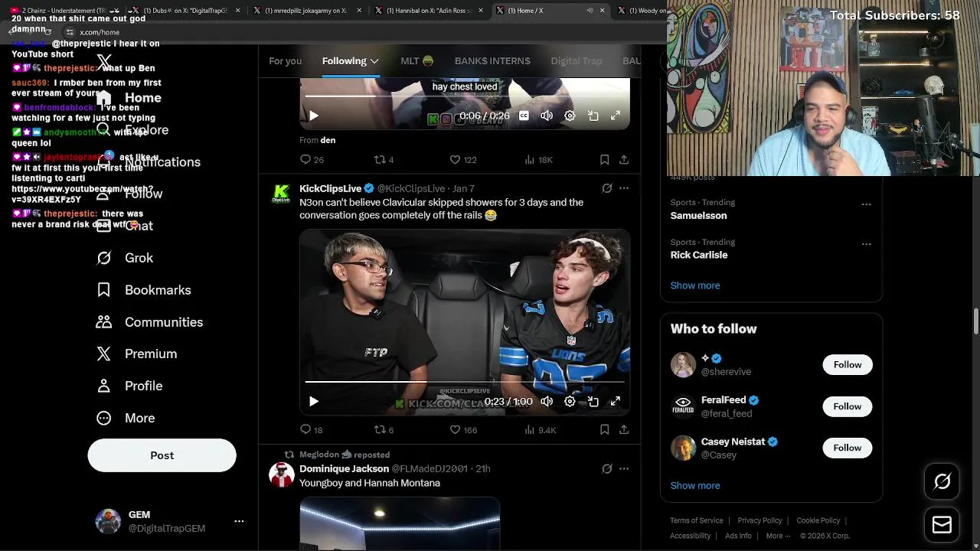Viewport: 980px width, 551px height.
Task: Open the Grok floating button at bottom right
Action: tap(942, 481)
